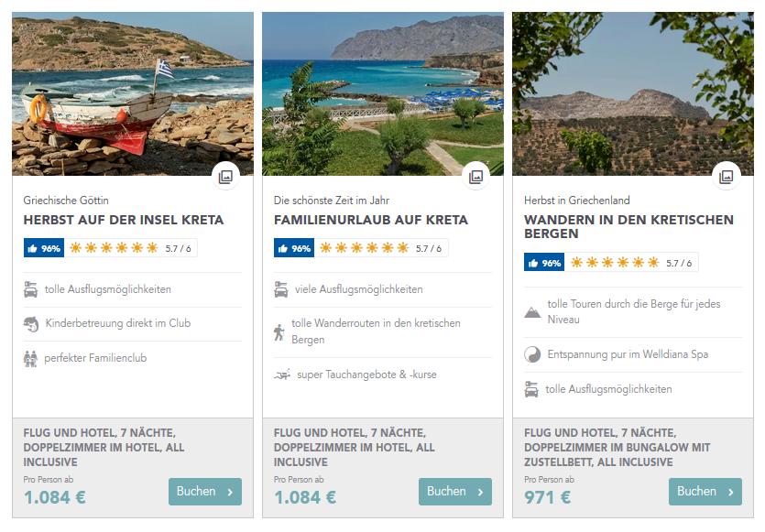Open photo gallery of Herbst auf Kreta card

225,177
